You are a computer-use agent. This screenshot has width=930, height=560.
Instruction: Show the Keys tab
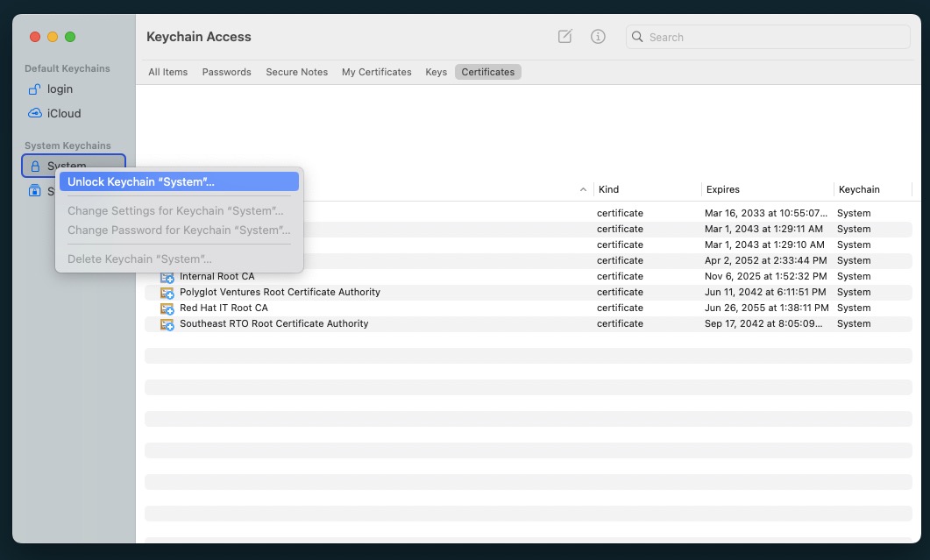(436, 72)
